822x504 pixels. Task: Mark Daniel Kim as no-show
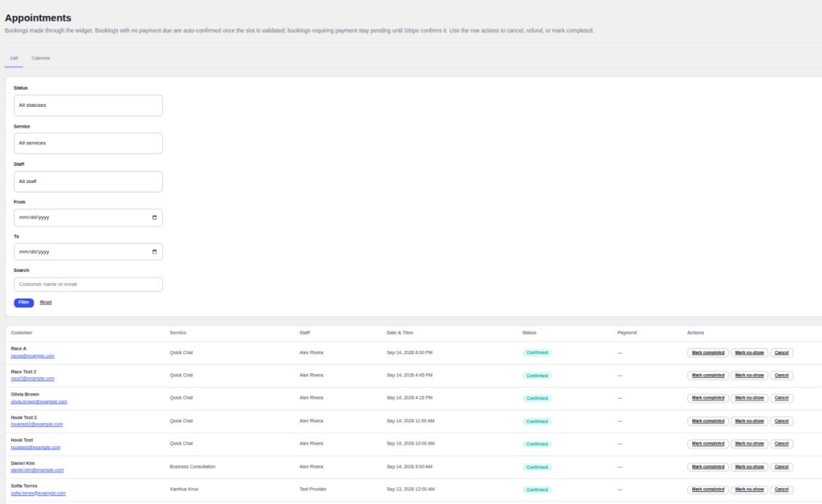point(749,467)
